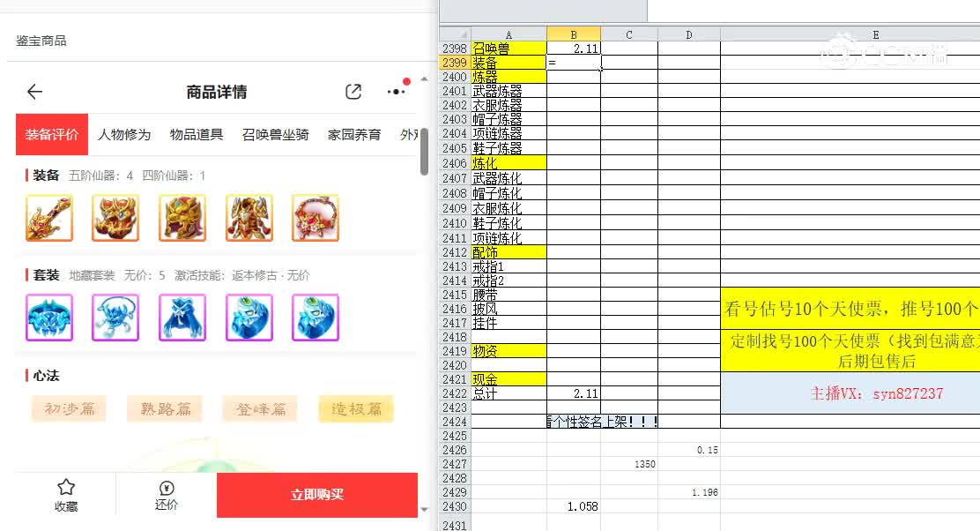Image resolution: width=980 pixels, height=531 pixels.
Task: Switch to the 召唤兽坐骑 tab
Action: click(276, 134)
